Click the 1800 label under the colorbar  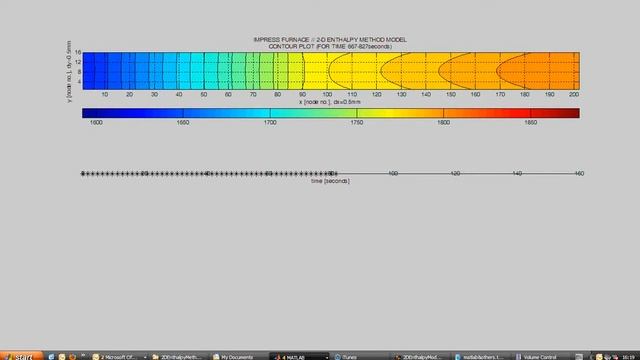pos(444,122)
